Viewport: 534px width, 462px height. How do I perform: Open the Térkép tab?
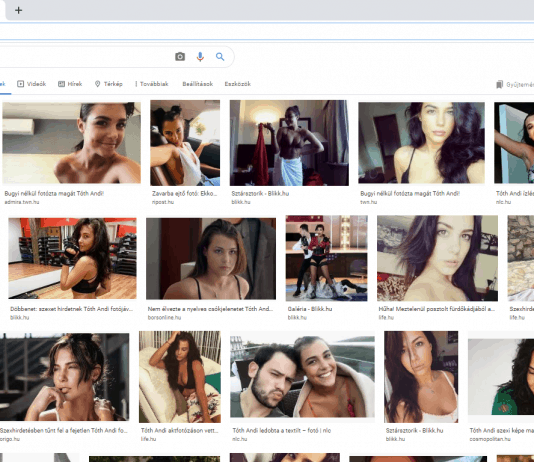click(108, 84)
